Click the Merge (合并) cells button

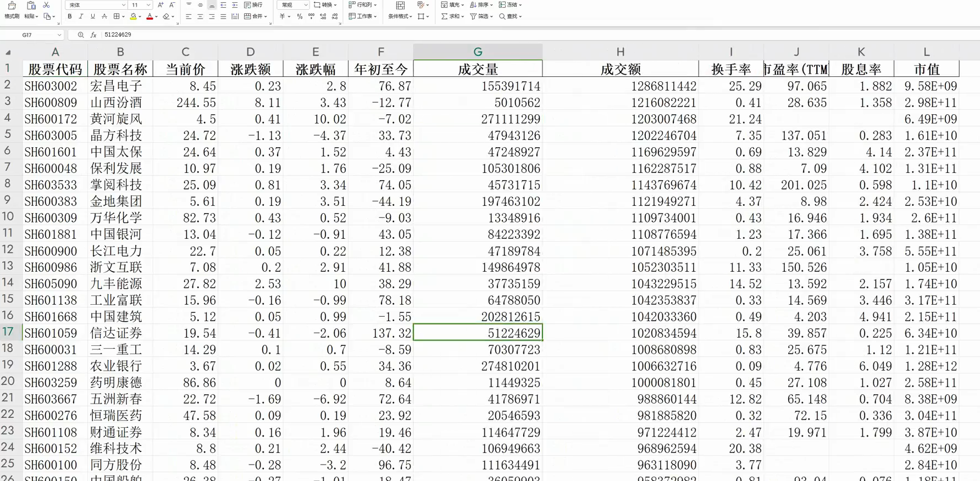(x=256, y=16)
